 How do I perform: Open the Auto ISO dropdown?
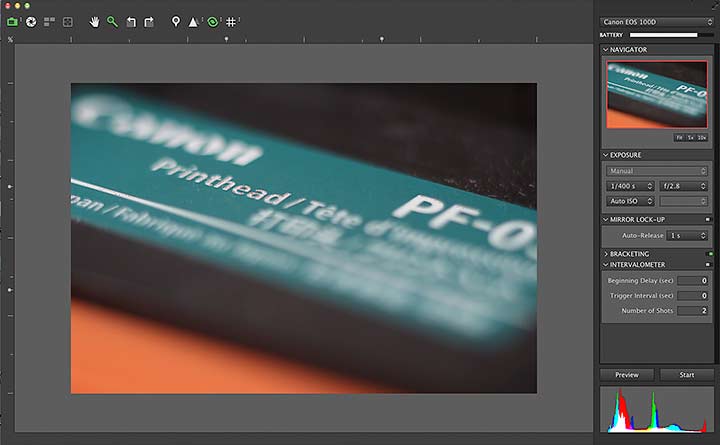630,201
